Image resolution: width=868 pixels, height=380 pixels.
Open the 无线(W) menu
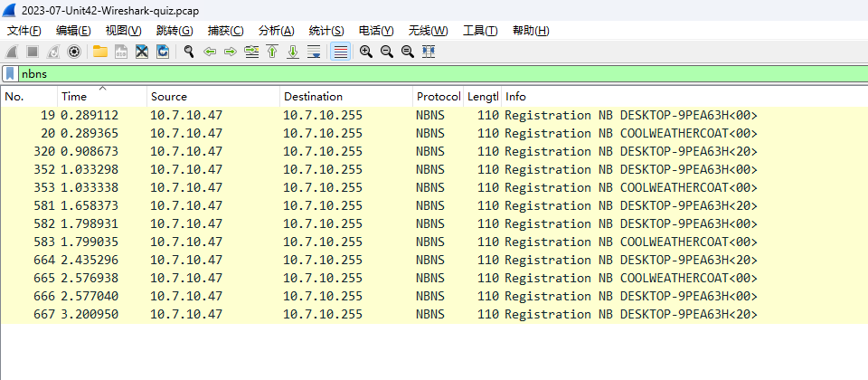[x=428, y=31]
